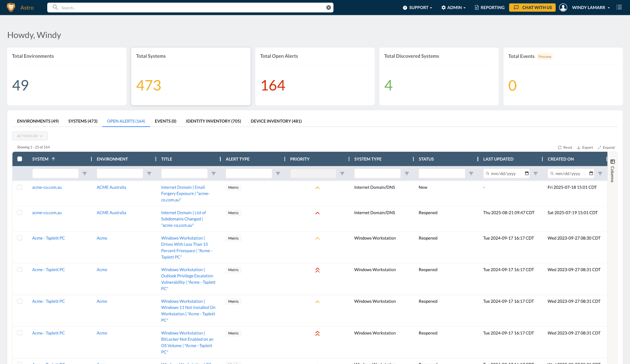This screenshot has width=630, height=364.
Task: Open the Columns side panel icon
Action: (613, 162)
